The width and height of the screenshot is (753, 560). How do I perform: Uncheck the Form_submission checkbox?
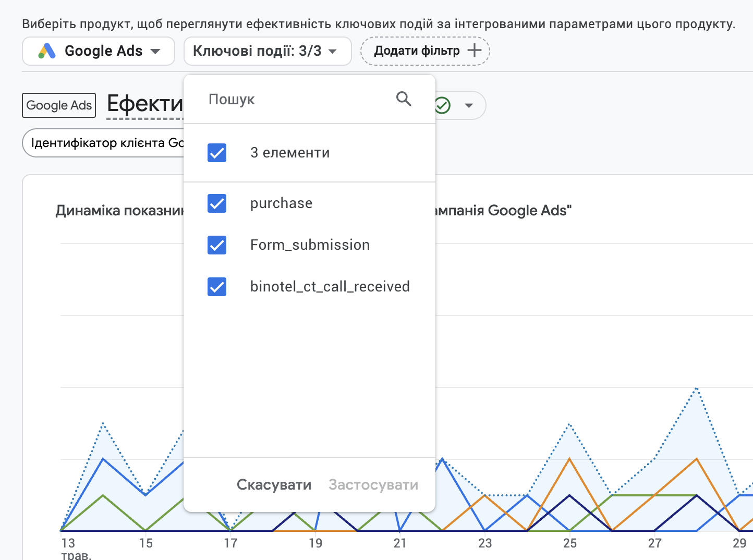(217, 245)
